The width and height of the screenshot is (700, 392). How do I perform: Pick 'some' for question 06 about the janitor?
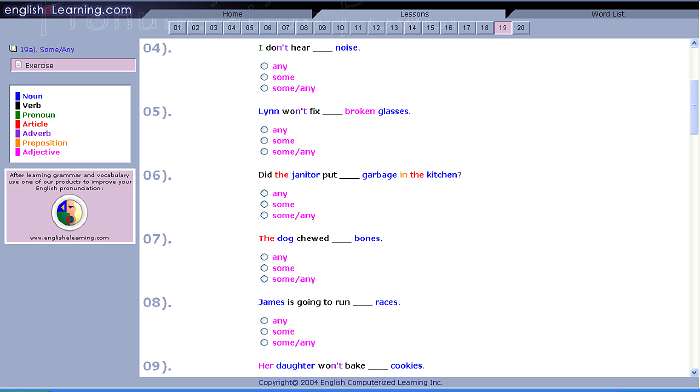click(x=264, y=204)
